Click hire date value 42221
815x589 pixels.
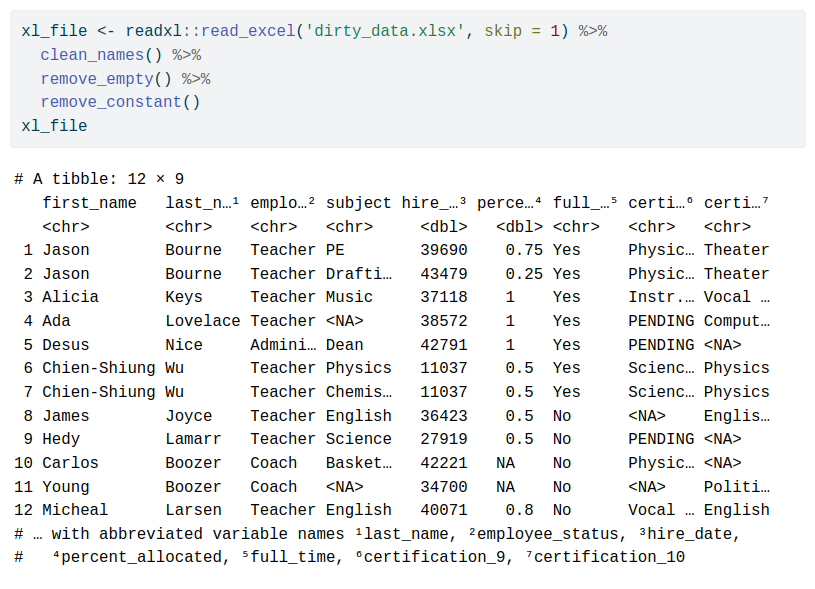444,463
